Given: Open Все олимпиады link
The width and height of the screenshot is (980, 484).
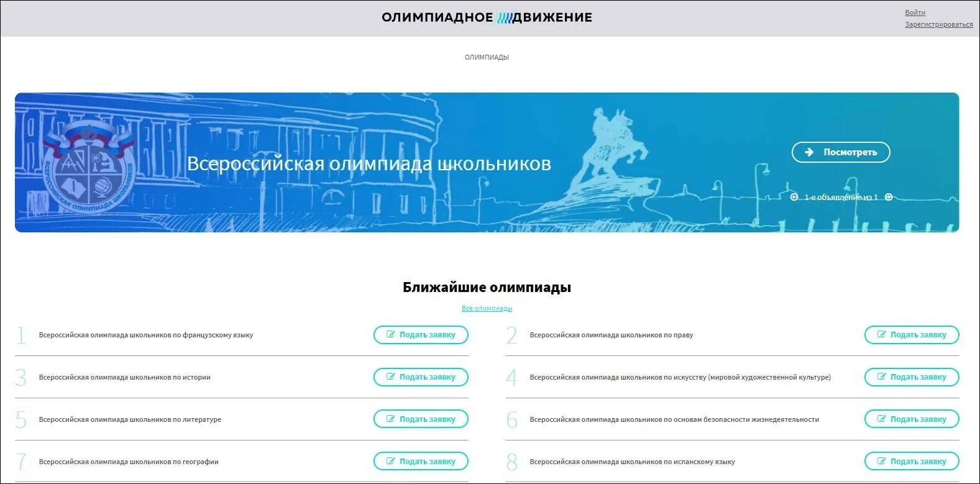Looking at the screenshot, I should point(487,308).
